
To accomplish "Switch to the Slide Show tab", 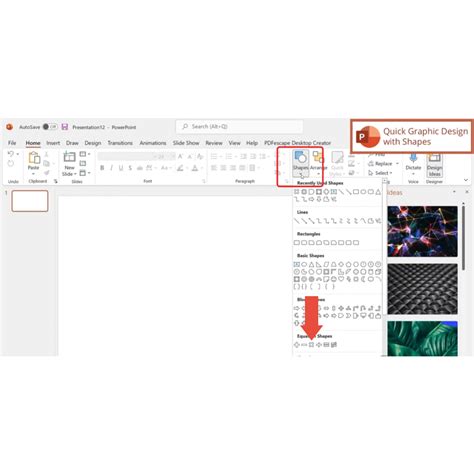I will click(186, 143).
